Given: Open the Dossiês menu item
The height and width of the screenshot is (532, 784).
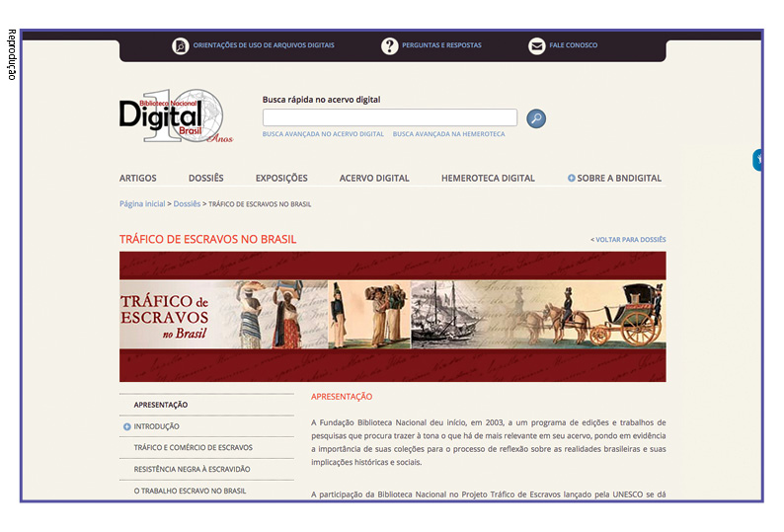Looking at the screenshot, I should 205,179.
